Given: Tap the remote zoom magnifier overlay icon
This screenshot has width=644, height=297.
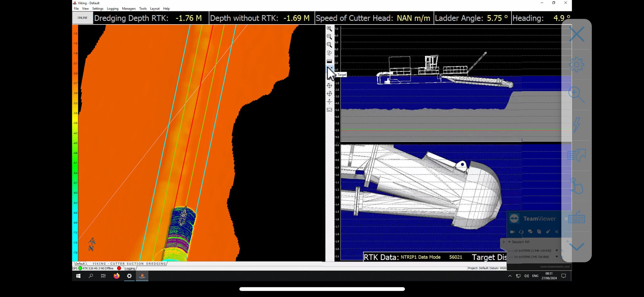Looking at the screenshot, I should pyautogui.click(x=576, y=95).
